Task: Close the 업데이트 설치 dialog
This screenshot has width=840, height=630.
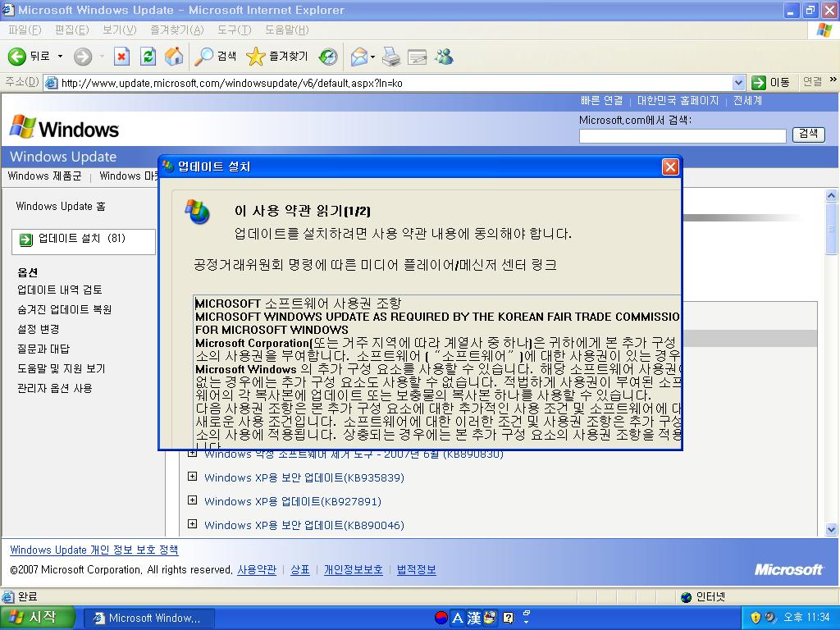Action: [x=670, y=167]
